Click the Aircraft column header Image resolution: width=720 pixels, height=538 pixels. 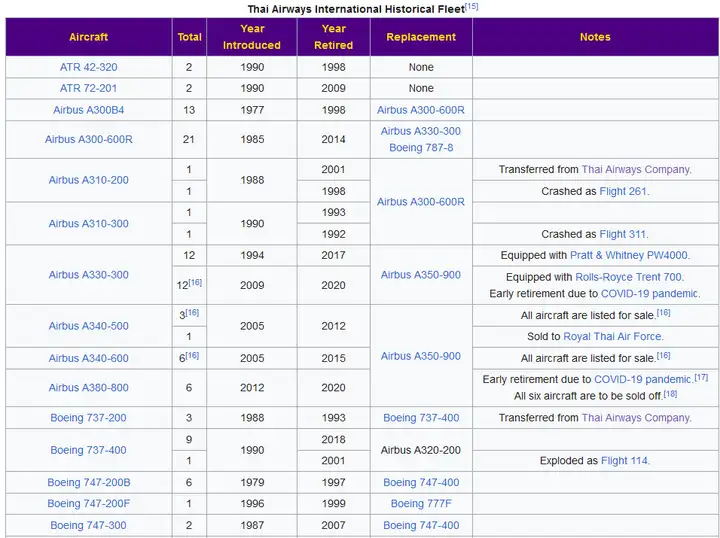pos(89,37)
